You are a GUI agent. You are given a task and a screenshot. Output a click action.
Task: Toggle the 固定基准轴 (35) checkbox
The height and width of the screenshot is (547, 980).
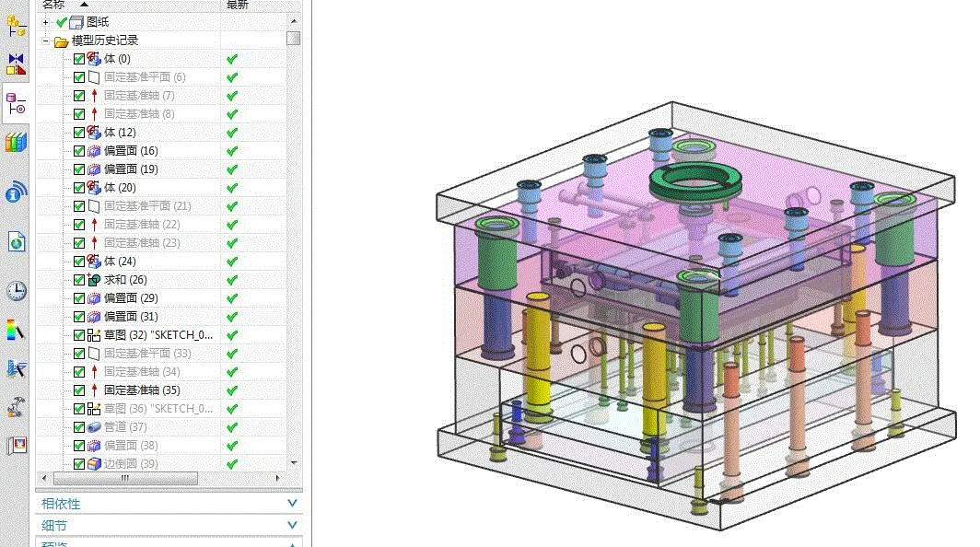pos(79,390)
